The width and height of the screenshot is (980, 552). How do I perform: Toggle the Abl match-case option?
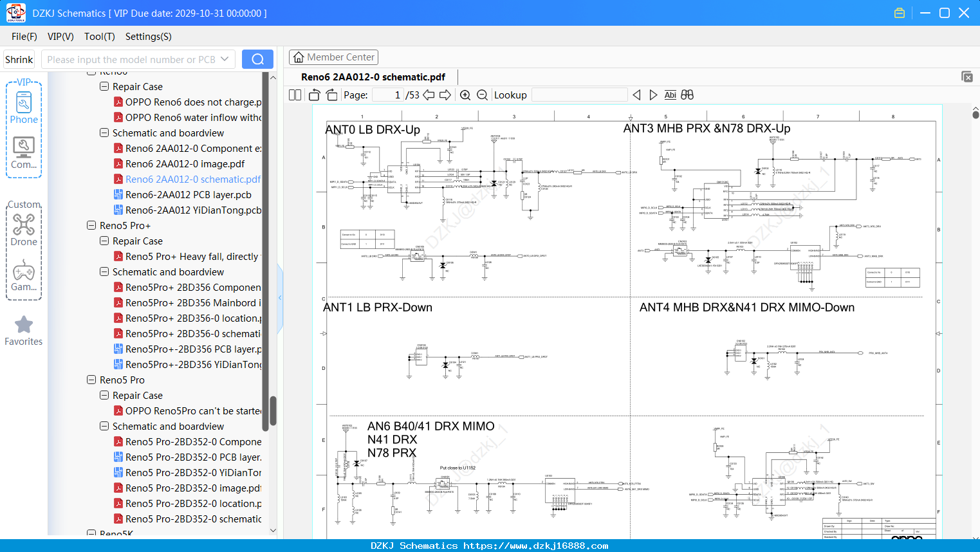pos(670,95)
